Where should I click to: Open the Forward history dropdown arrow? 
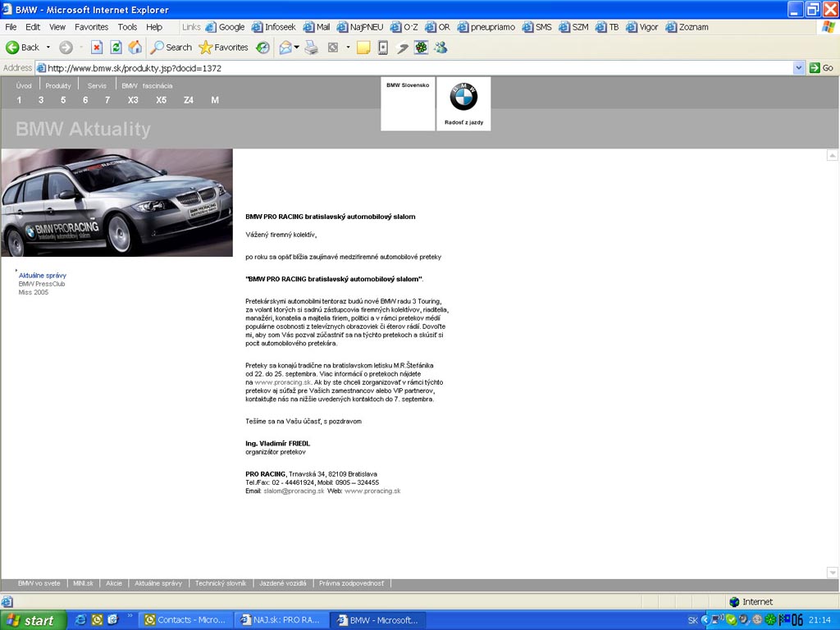(x=81, y=48)
